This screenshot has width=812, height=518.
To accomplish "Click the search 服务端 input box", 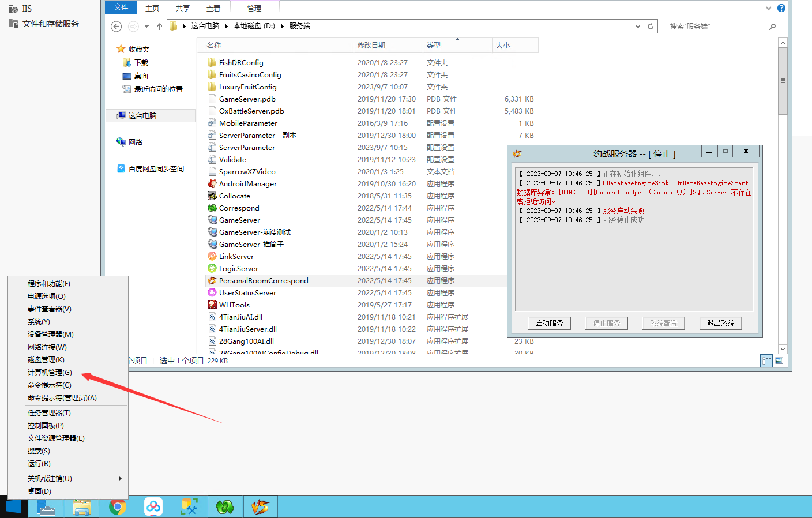I will click(x=717, y=26).
